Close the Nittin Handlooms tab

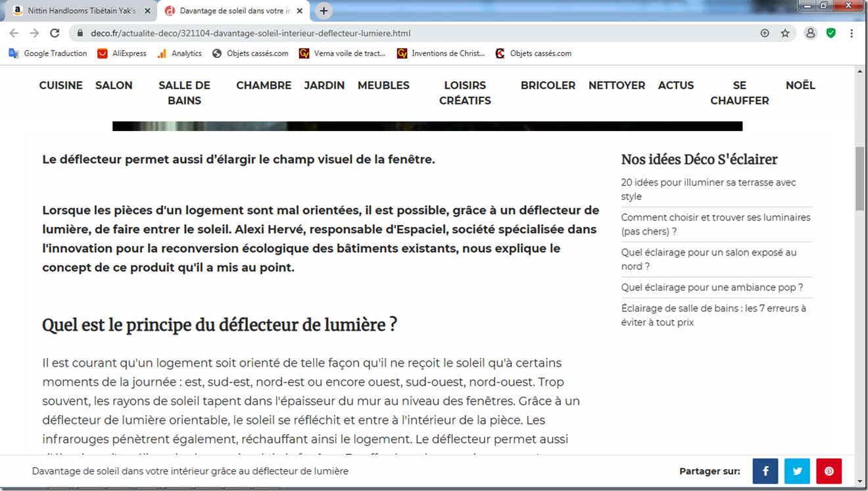(148, 11)
